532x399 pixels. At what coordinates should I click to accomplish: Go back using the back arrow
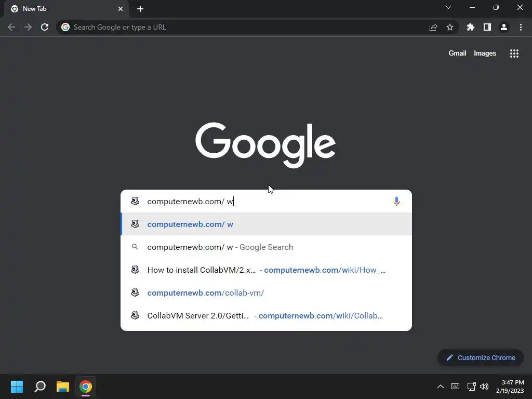point(11,27)
